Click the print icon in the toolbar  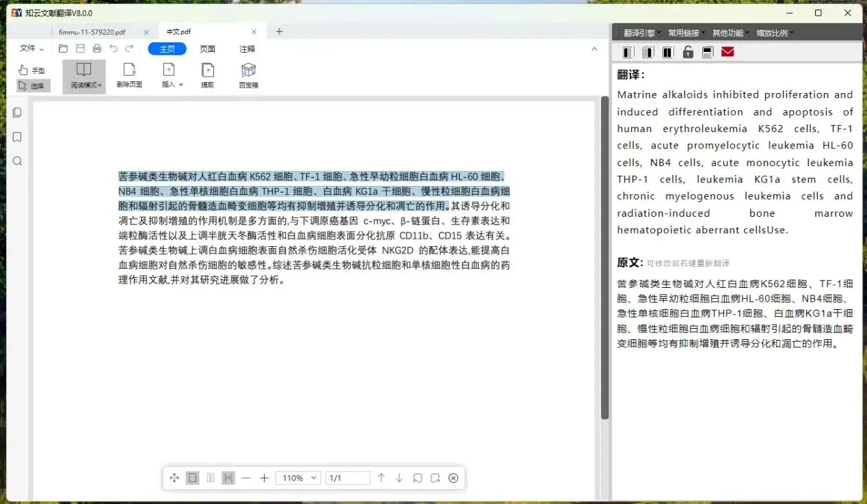[x=96, y=47]
